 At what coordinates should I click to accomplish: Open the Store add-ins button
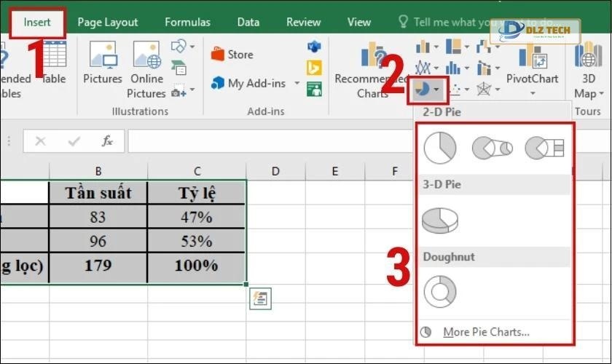point(232,55)
